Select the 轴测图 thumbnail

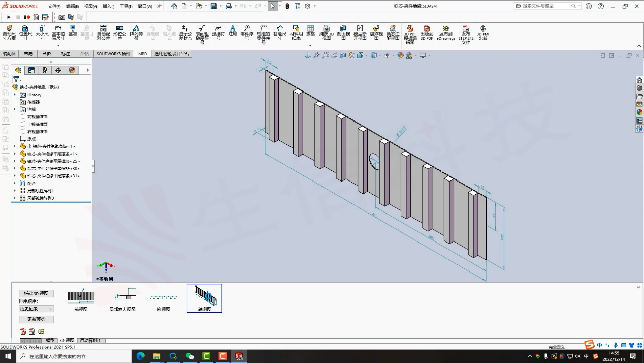205,298
